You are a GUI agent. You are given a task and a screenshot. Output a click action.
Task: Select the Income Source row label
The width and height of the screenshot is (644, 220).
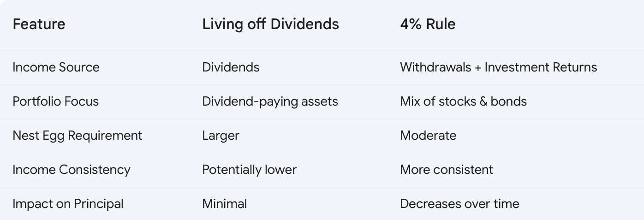tap(56, 67)
